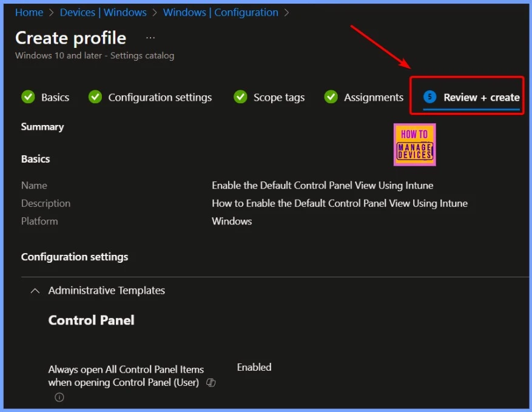Screen dimensions: 532x412
Task: Click the 'Name' field label
Action: point(34,185)
